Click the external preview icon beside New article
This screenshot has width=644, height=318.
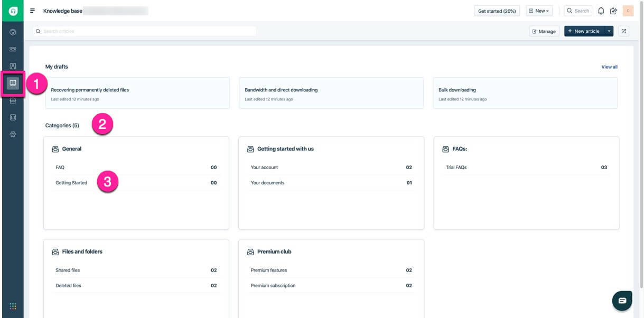coord(623,31)
